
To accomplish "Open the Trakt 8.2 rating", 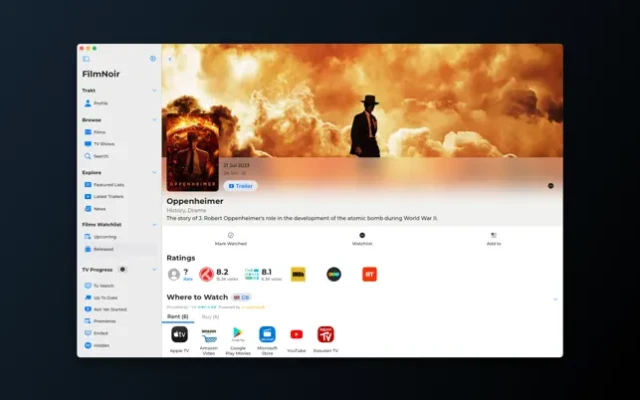I will click(x=219, y=274).
